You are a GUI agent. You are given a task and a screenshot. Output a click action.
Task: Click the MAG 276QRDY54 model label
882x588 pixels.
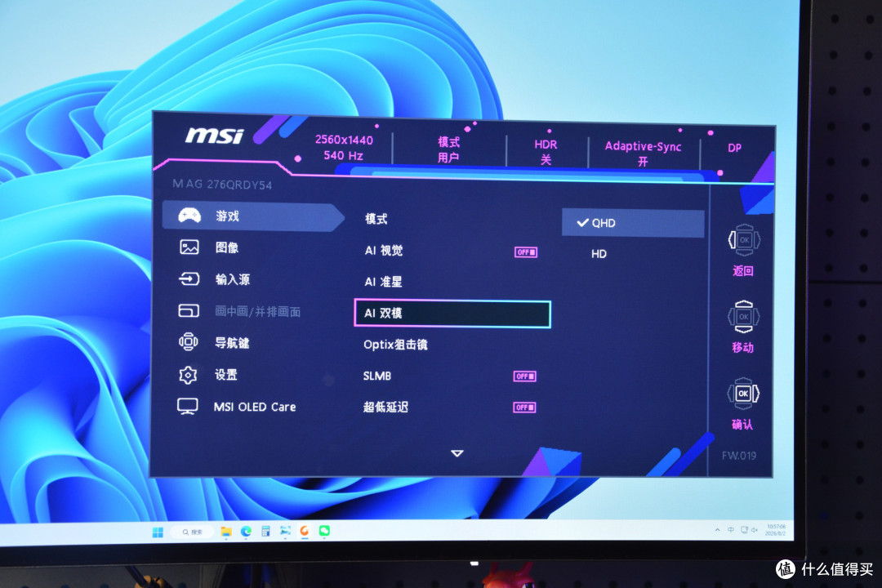tap(221, 185)
